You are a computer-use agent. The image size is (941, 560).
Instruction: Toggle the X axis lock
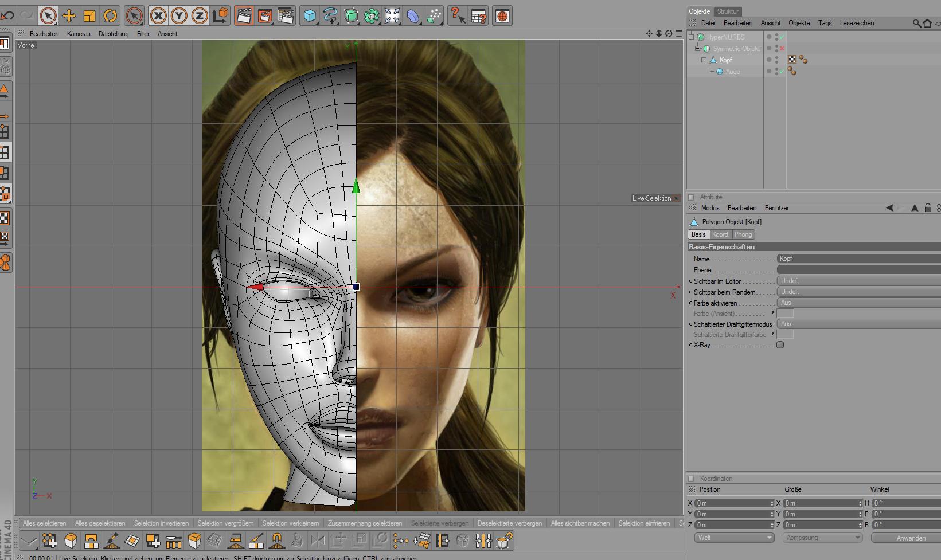158,16
